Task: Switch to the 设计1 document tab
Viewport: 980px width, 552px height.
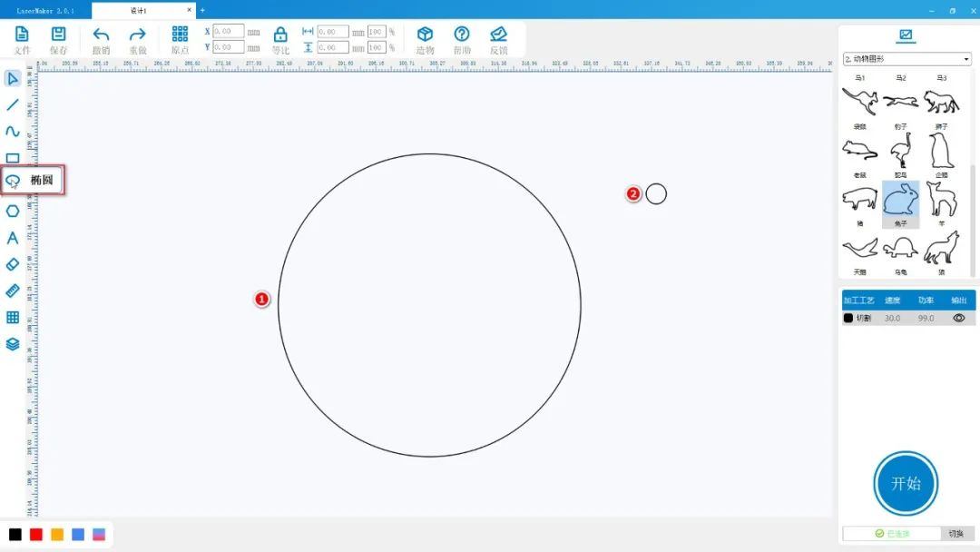Action: tap(139, 11)
